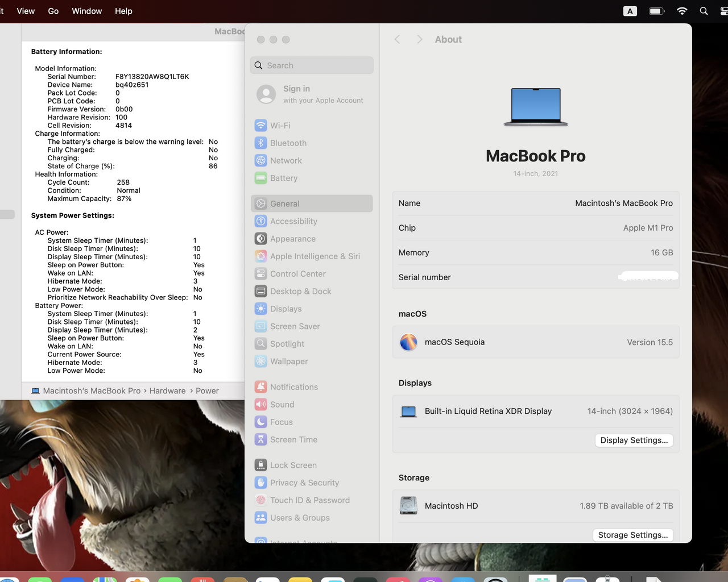The height and width of the screenshot is (582, 728).
Task: Open Accessibility icon in sidebar
Action: (x=260, y=221)
